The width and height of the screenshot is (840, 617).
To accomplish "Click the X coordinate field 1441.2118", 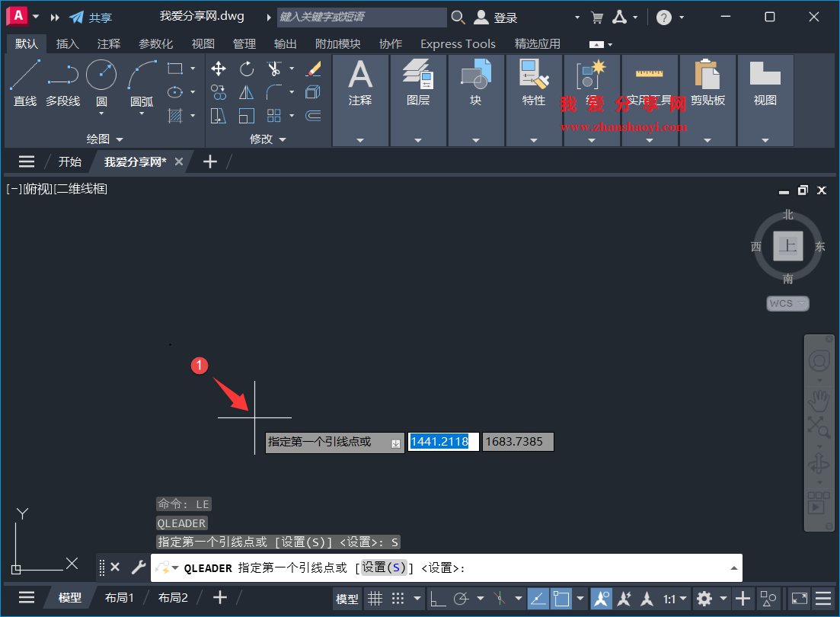I will click(x=443, y=442).
